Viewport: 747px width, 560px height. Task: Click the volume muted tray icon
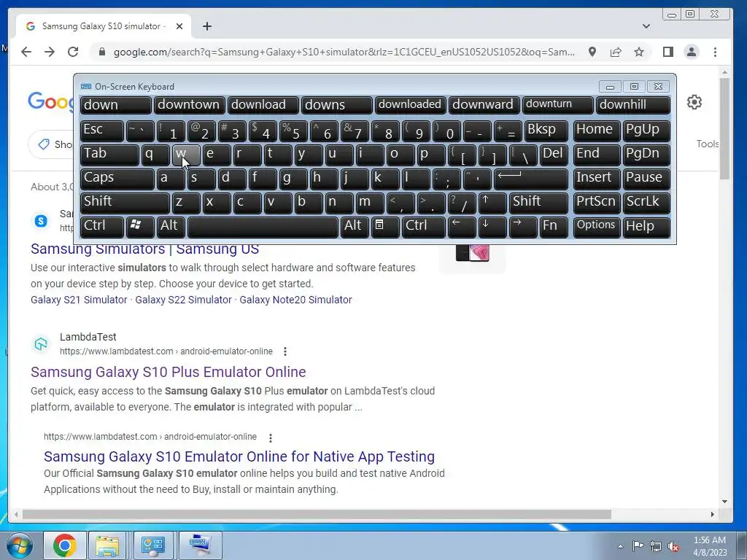[x=673, y=546]
